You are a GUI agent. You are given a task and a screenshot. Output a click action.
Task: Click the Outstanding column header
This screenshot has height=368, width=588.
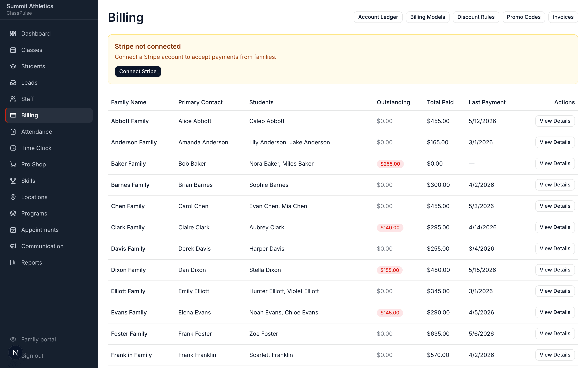(x=393, y=102)
